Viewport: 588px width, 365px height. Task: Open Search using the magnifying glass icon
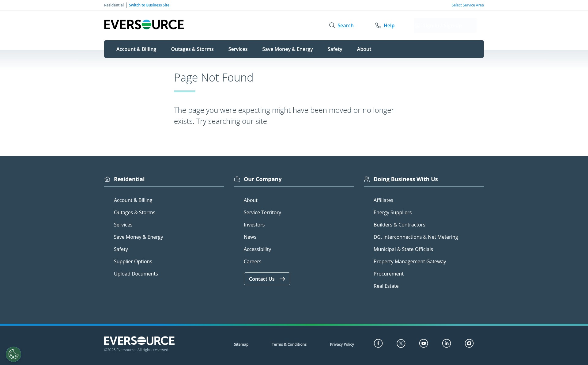point(332,25)
